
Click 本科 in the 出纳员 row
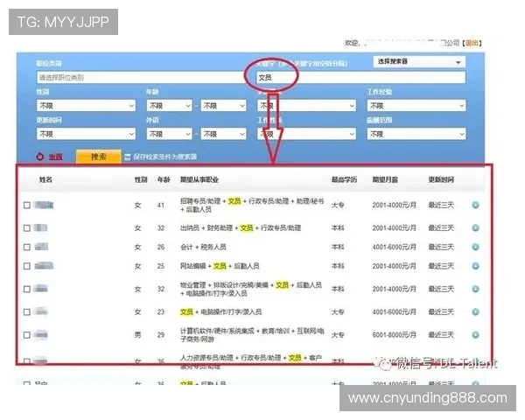(x=338, y=228)
